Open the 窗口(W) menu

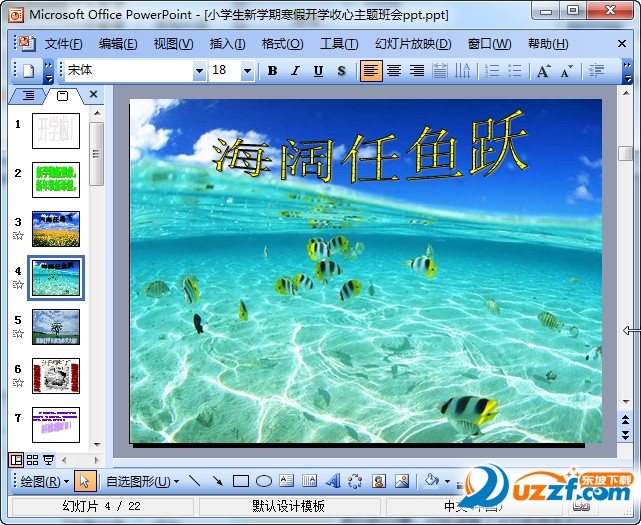tap(489, 44)
